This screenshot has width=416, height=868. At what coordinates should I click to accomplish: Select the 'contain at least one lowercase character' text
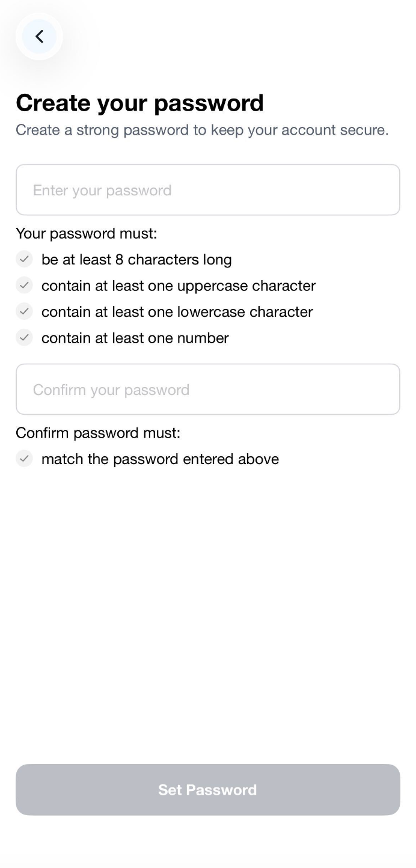pos(177,312)
